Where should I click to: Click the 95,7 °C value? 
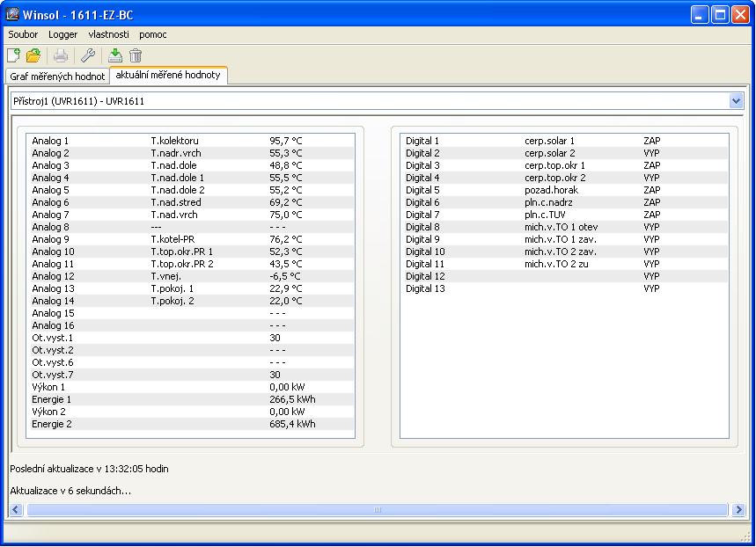(285, 141)
